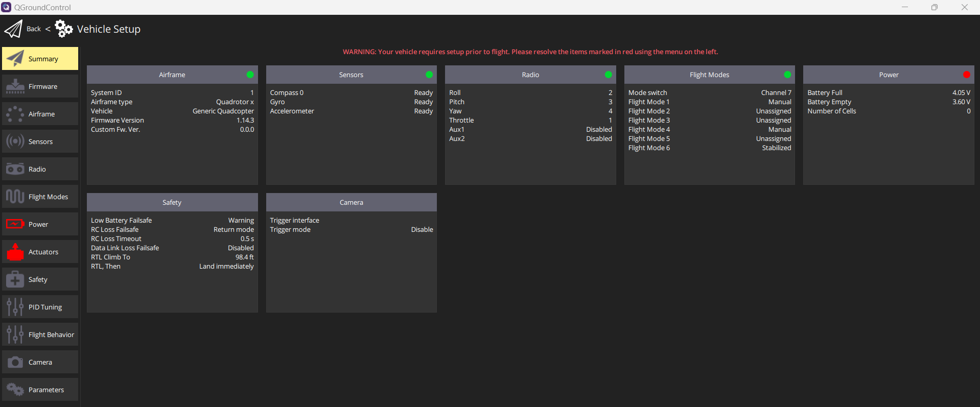The width and height of the screenshot is (980, 407).
Task: Open the Airframe summary card header
Action: coord(172,75)
